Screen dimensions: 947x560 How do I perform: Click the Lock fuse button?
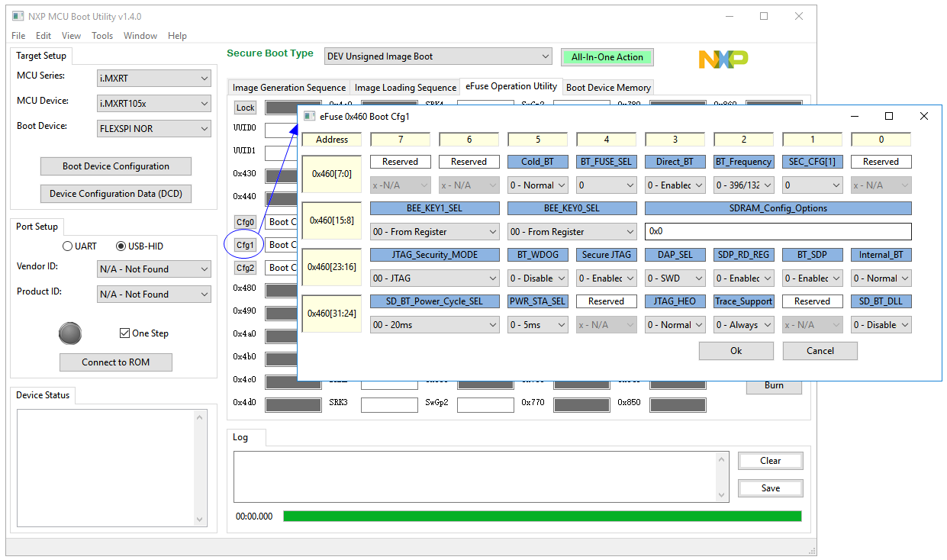pos(246,108)
